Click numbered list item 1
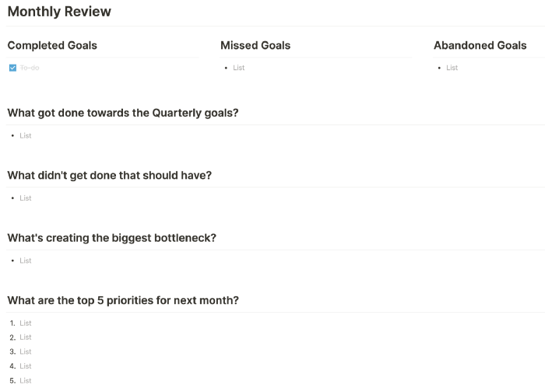Viewport: 545px width, 392px height. pyautogui.click(x=26, y=324)
